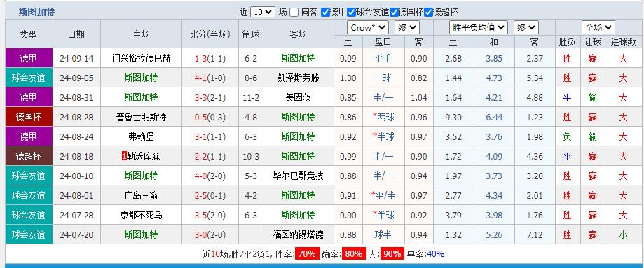Click the odds value 7.12

coord(535,234)
